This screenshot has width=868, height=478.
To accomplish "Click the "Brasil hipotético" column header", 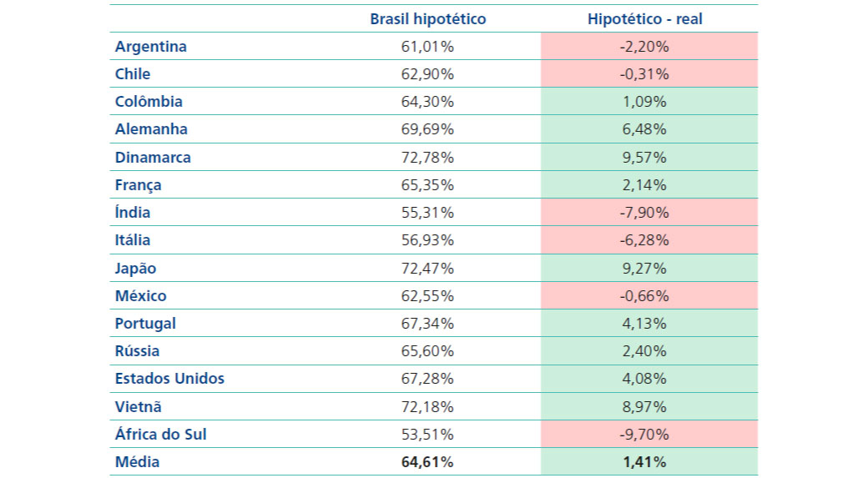I will click(427, 18).
